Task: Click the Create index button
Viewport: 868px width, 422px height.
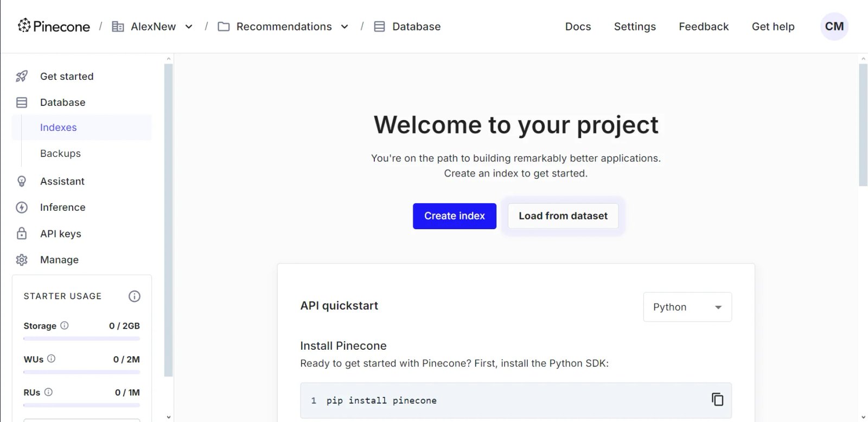Action: (x=455, y=216)
